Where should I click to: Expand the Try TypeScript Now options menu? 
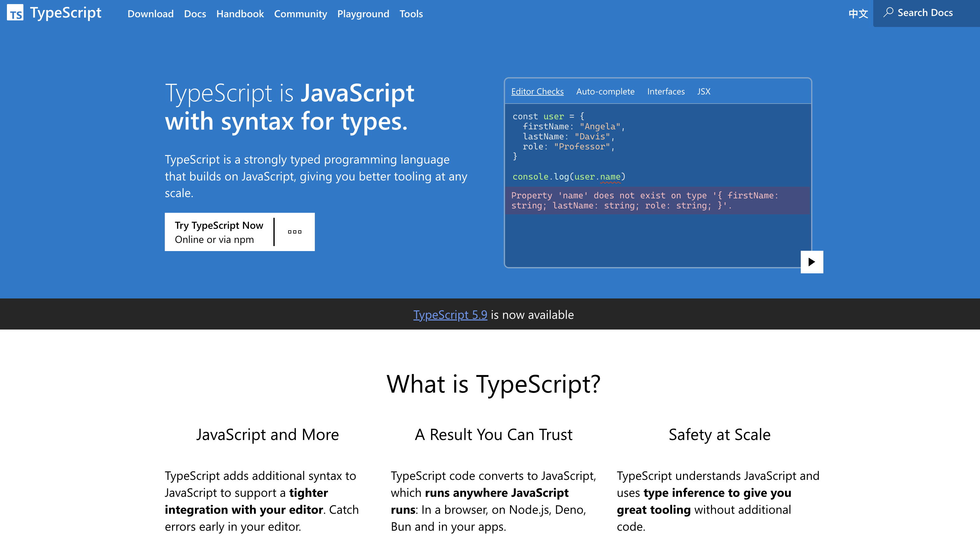pyautogui.click(x=294, y=232)
